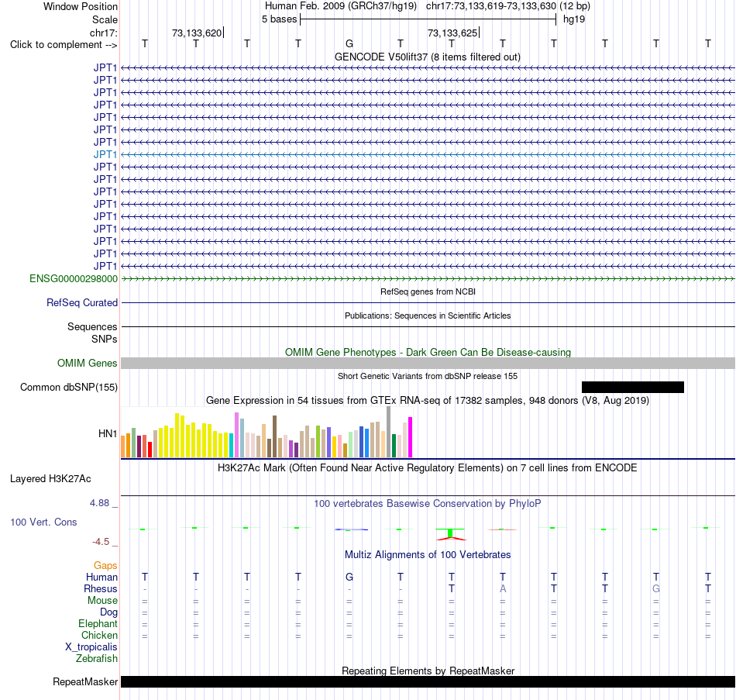Click the -4.5 PhyloP lower scale value
Image resolution: width=736 pixels, height=700 pixels.
(101, 542)
